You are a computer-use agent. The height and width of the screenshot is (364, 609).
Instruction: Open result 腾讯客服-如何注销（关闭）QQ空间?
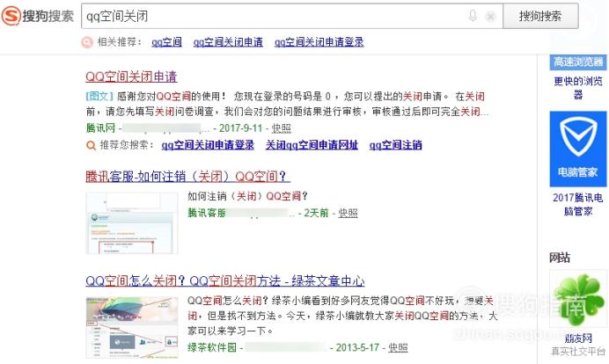[187, 177]
